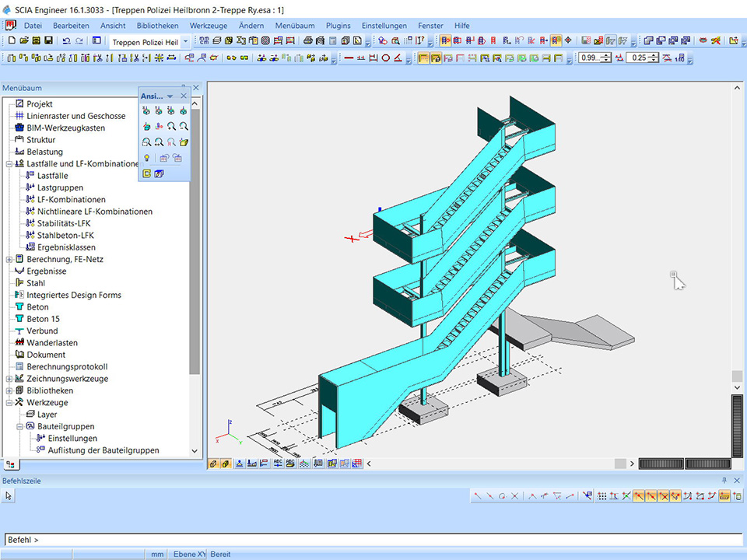Toggle the first highlighted cursor snap icon in Befehlszeile

638,495
